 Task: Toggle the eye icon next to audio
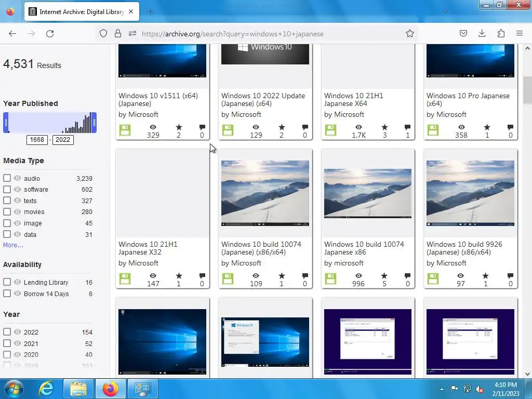tap(17, 178)
